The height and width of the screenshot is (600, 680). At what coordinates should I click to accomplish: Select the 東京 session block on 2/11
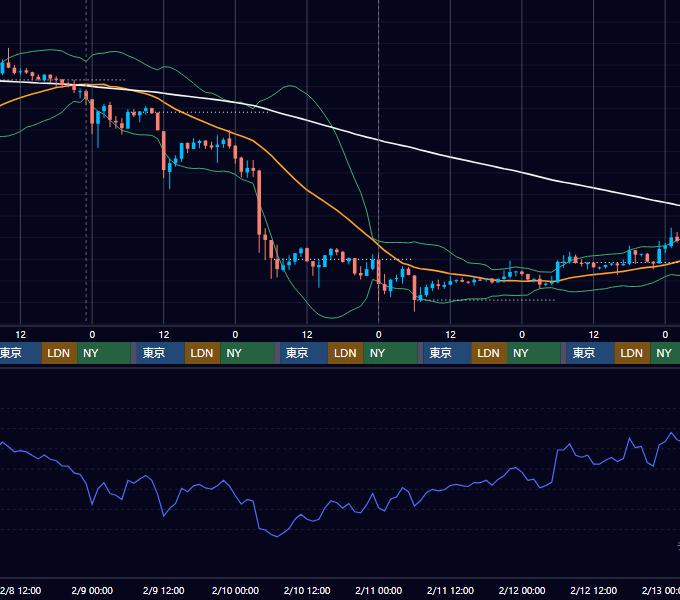[x=447, y=353]
